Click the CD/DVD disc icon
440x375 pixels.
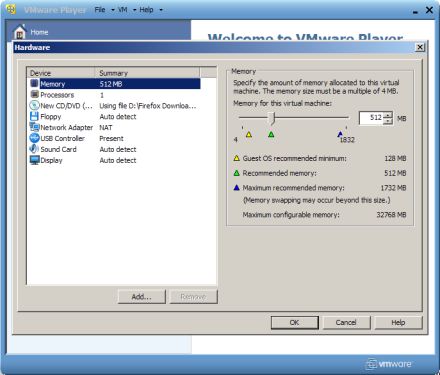click(x=34, y=105)
